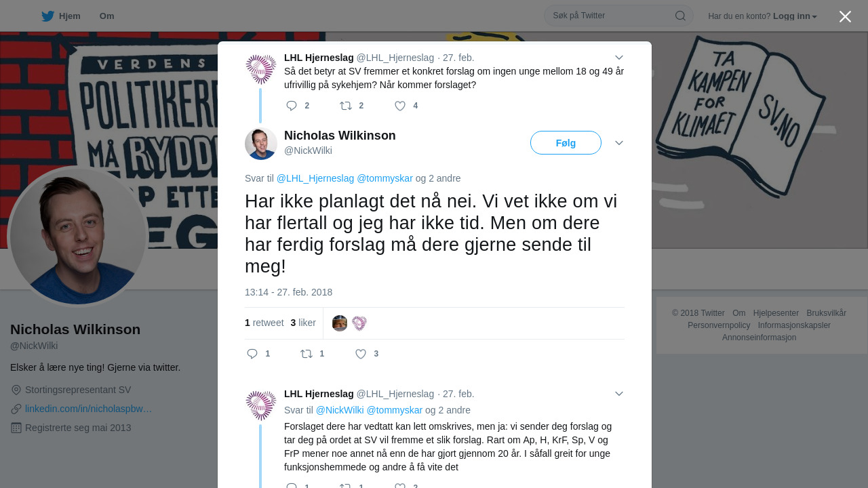Open the linkedin.com profile link

[x=88, y=409]
